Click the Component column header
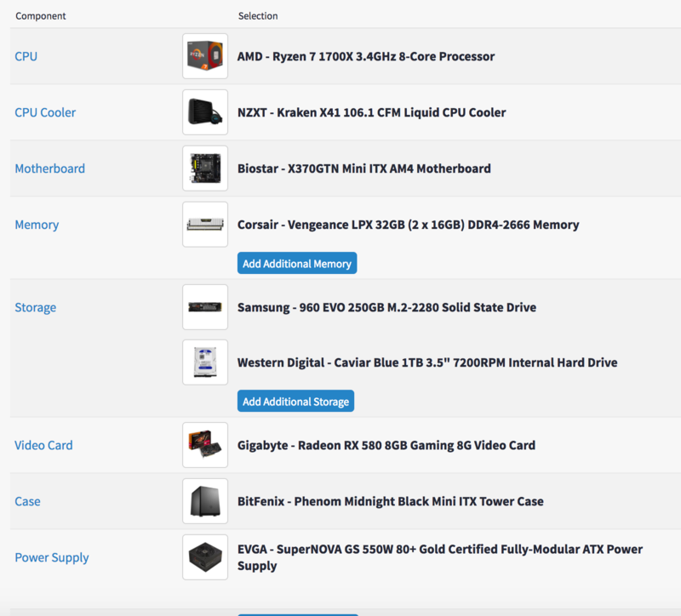This screenshot has width=681, height=616. point(40,16)
